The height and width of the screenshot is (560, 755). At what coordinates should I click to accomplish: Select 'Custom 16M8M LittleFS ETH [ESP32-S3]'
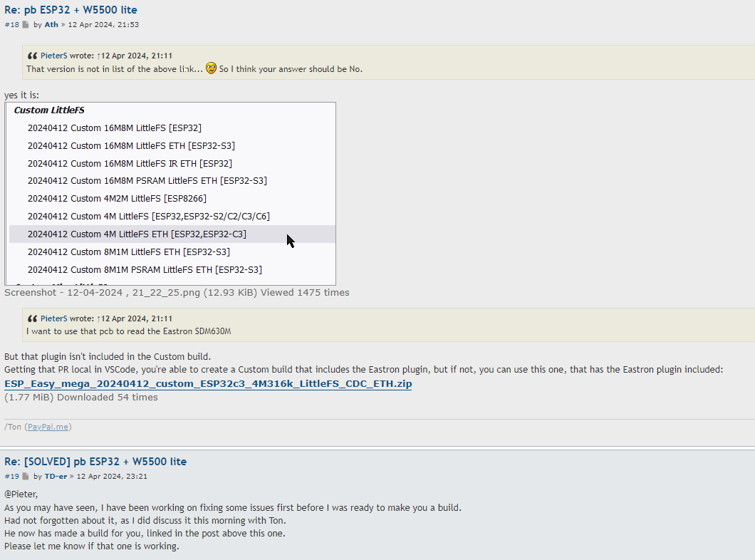(x=132, y=146)
